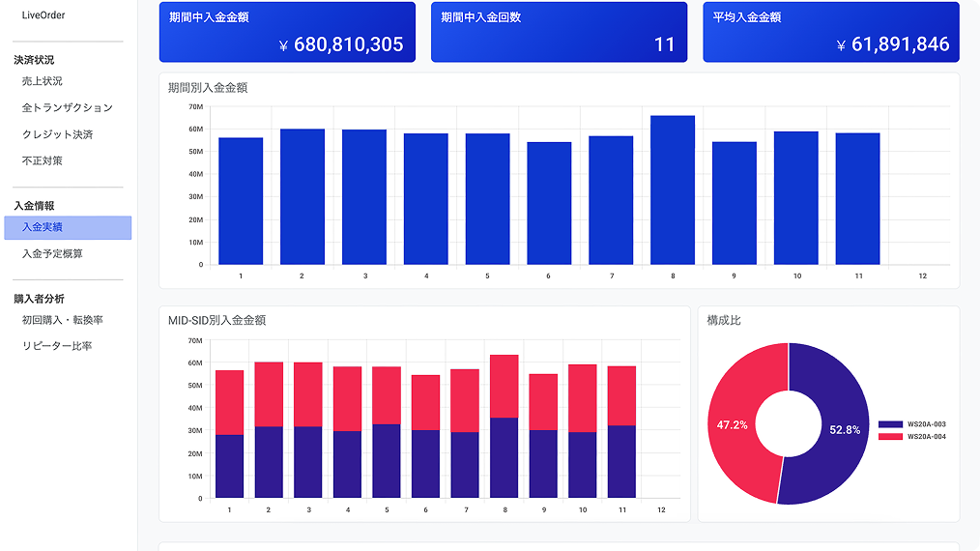Click the 期間中入金回数 summary card
Viewport: 980px width, 551px height.
[559, 32]
